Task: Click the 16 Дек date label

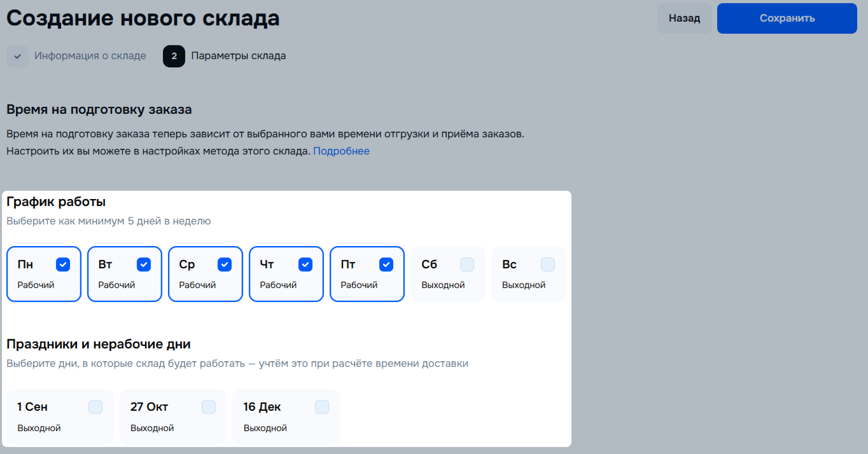Action: (262, 407)
